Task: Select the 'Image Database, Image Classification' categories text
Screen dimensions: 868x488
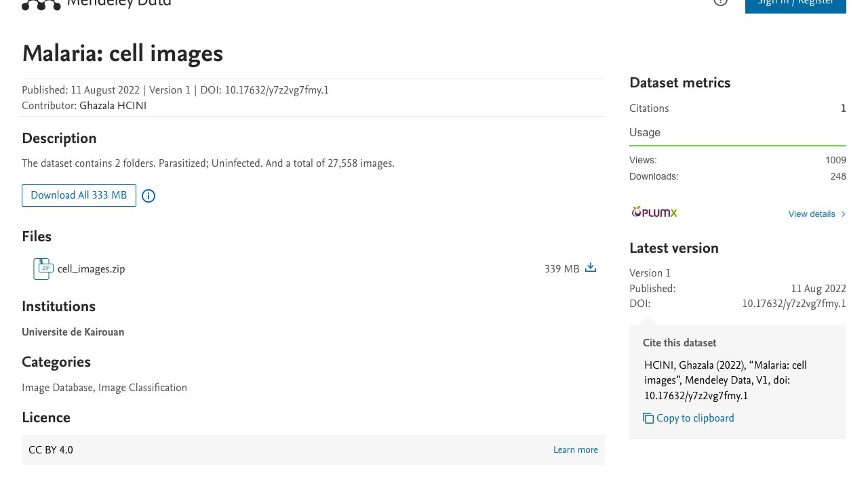Action: (x=104, y=388)
